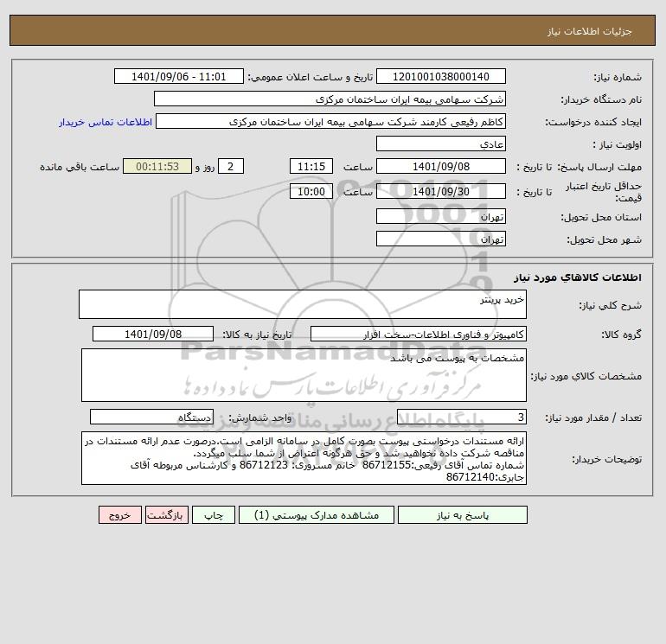Click the 'اولویت نیاز :' label

[618, 144]
